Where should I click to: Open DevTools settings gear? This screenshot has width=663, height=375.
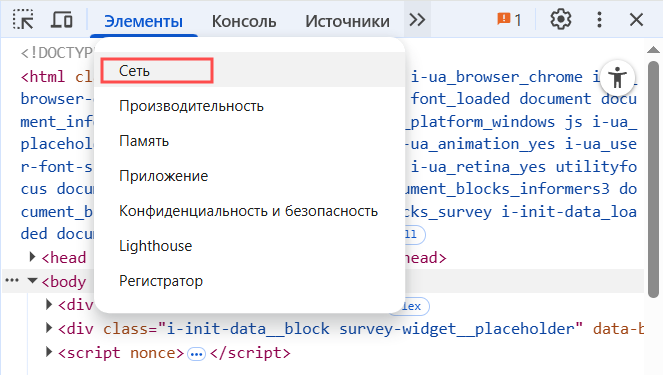561,19
